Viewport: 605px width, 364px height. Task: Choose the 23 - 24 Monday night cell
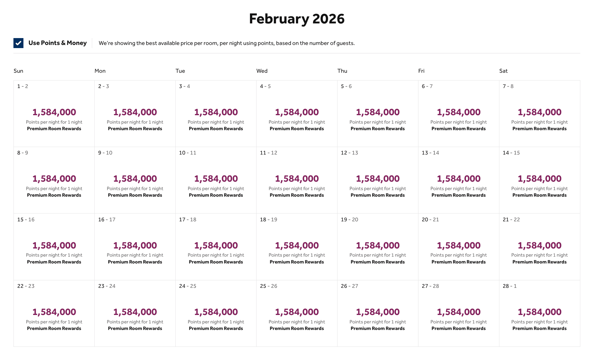[x=135, y=313]
